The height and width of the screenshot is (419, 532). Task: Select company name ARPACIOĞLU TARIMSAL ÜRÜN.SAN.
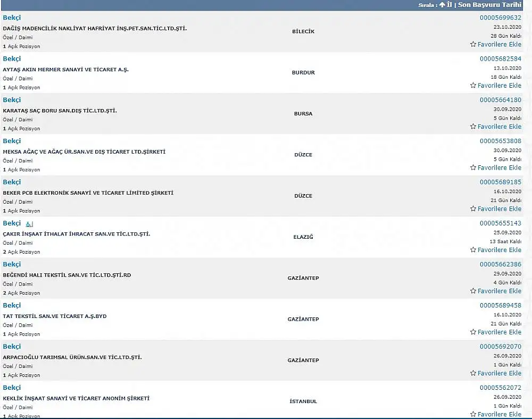click(x=72, y=357)
